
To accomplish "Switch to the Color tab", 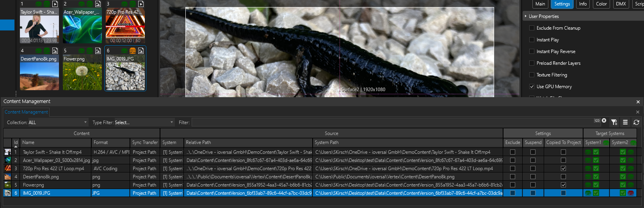I will [601, 4].
